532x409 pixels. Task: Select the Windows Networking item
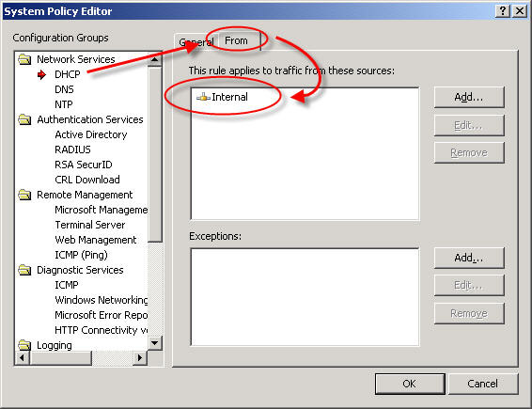101,300
